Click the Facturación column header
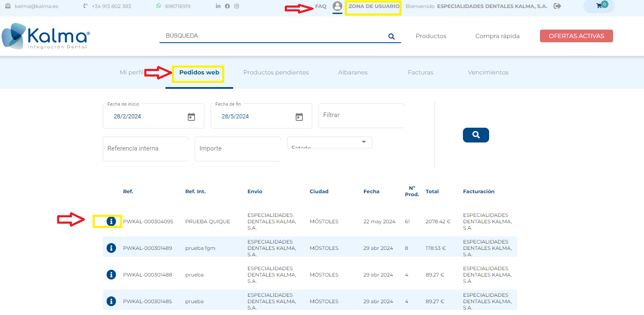 pyautogui.click(x=479, y=192)
